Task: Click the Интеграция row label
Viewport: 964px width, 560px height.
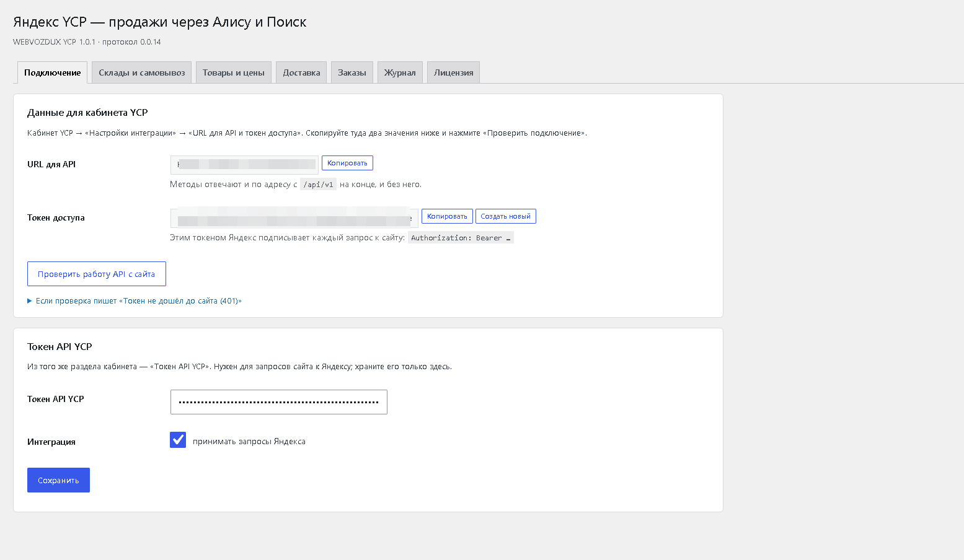Action: click(51, 442)
